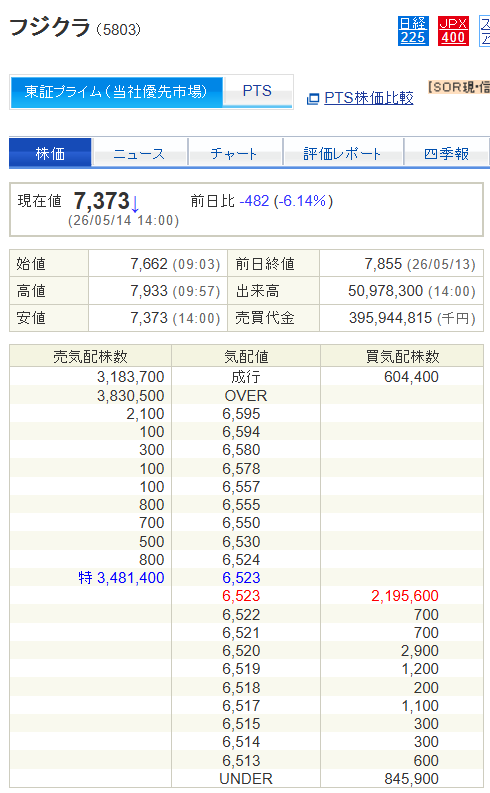Click the bid price 6,519
The height and width of the screenshot is (793, 490).
point(241,669)
